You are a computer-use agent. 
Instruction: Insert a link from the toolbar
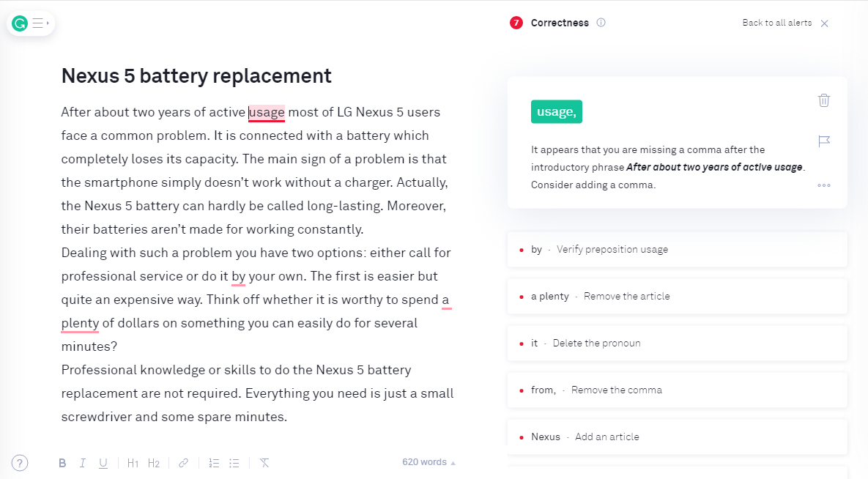pos(183,463)
